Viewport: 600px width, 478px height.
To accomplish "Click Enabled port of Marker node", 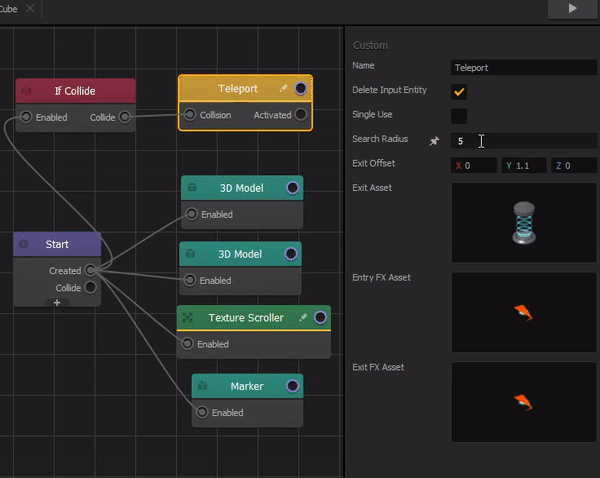I will (x=202, y=412).
